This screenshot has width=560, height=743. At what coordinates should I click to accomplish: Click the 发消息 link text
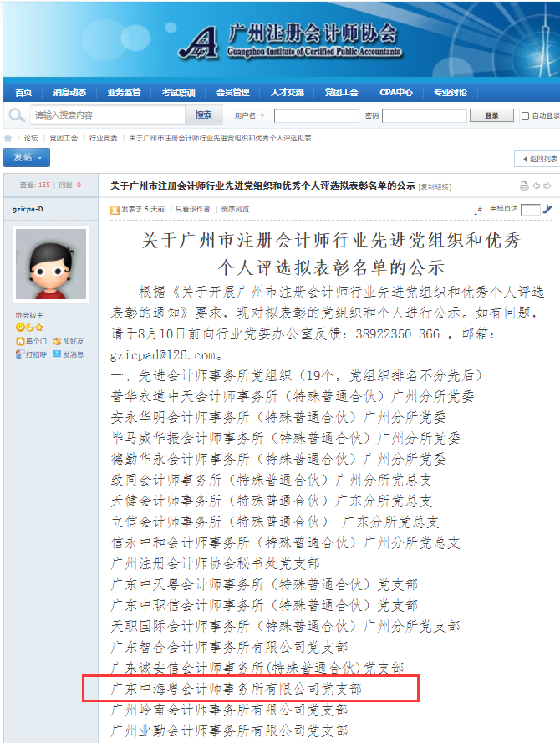73,354
